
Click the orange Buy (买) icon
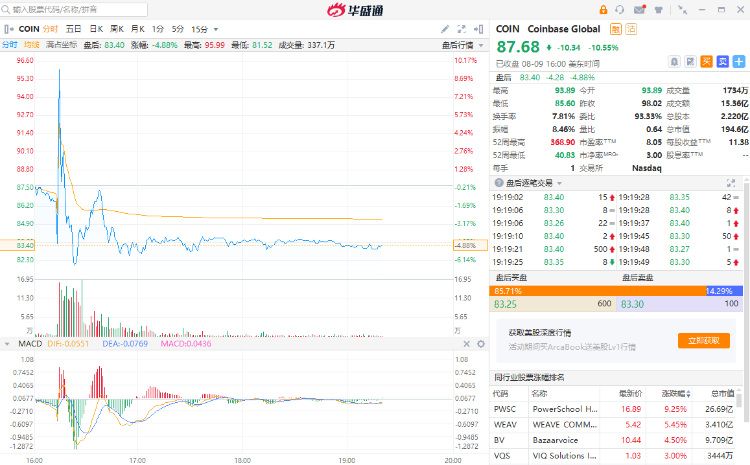706,61
